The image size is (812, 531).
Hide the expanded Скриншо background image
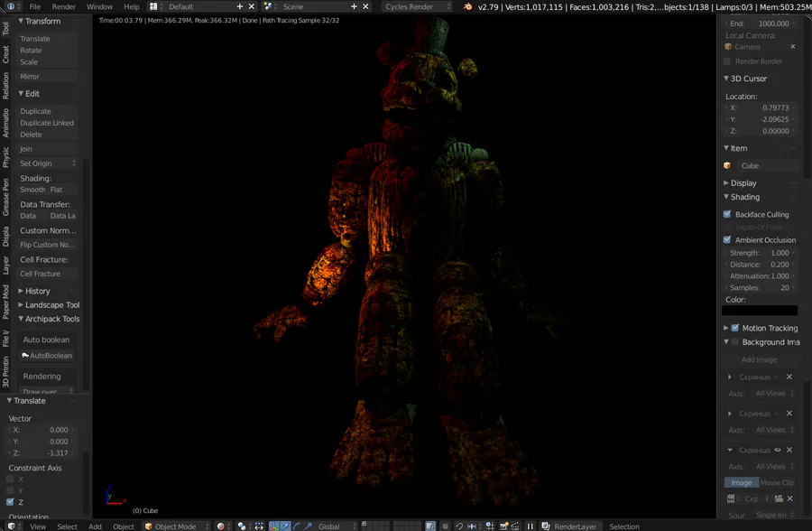pyautogui.click(x=778, y=450)
